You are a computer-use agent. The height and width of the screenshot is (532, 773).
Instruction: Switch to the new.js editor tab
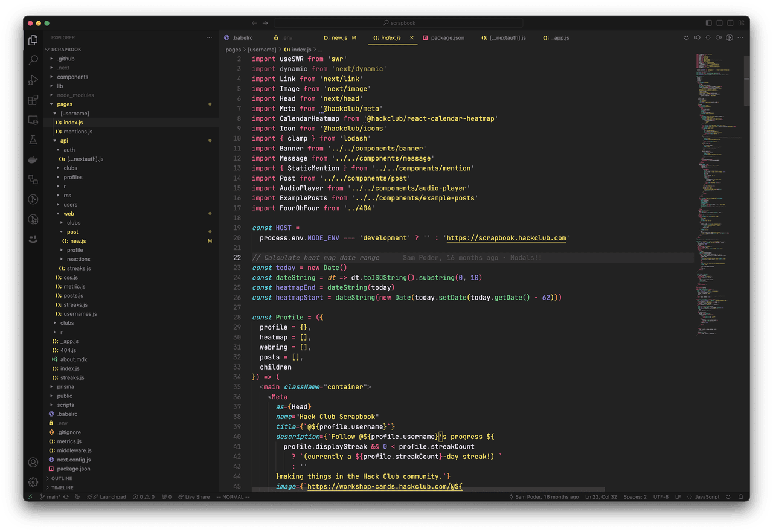coord(339,38)
